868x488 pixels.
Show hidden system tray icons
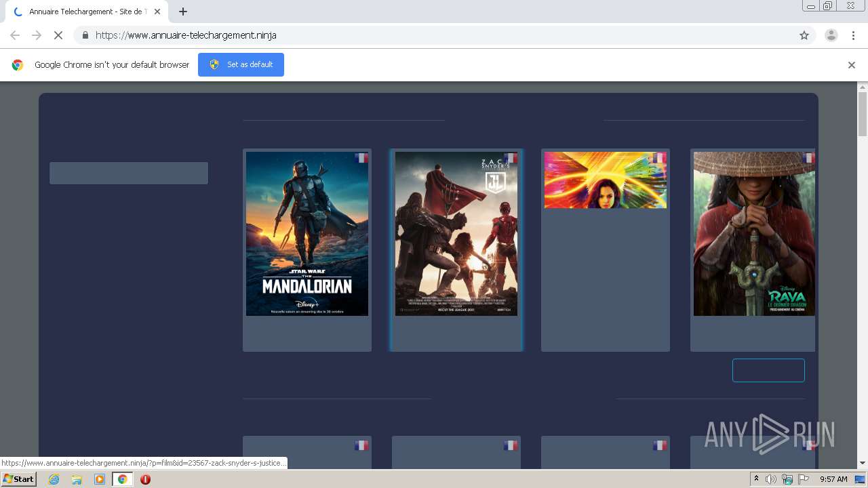pyautogui.click(x=756, y=479)
